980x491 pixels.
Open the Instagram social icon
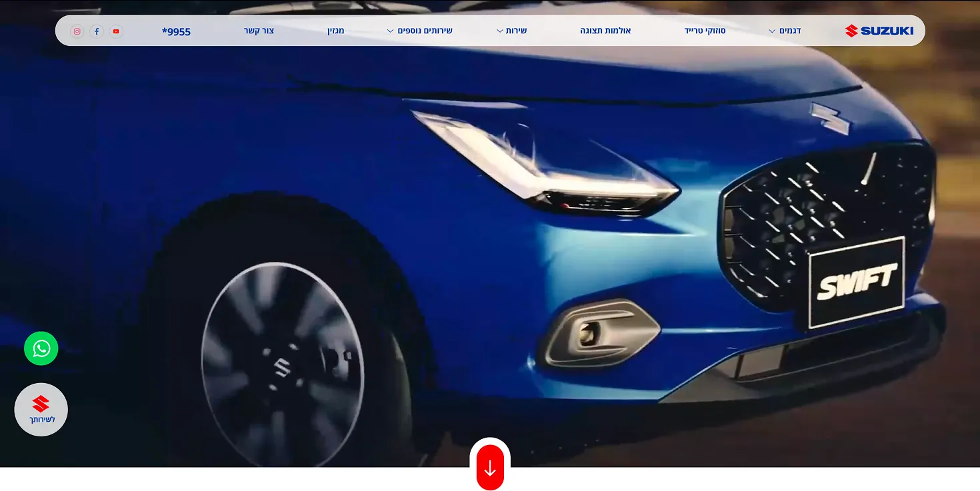coord(77,31)
